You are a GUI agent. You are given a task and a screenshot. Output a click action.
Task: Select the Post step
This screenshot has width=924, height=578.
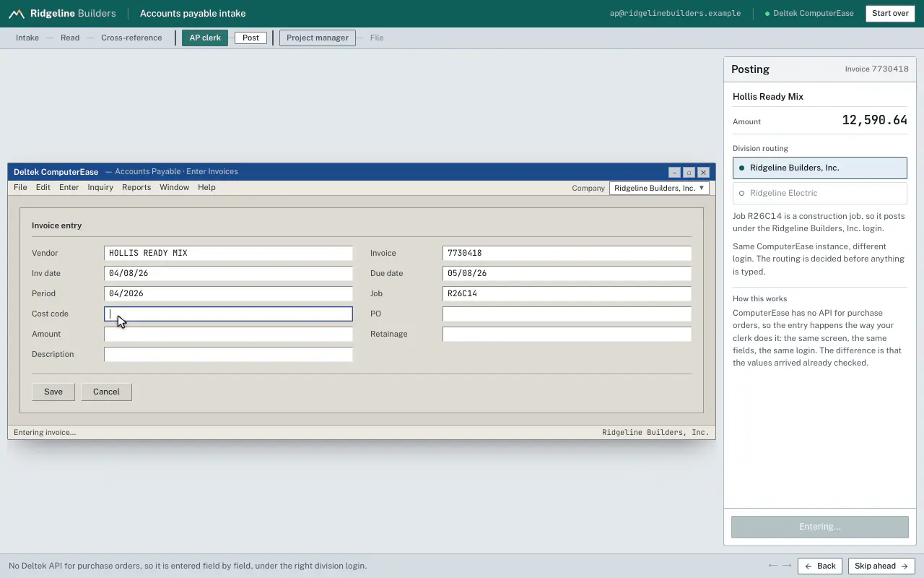250,38
